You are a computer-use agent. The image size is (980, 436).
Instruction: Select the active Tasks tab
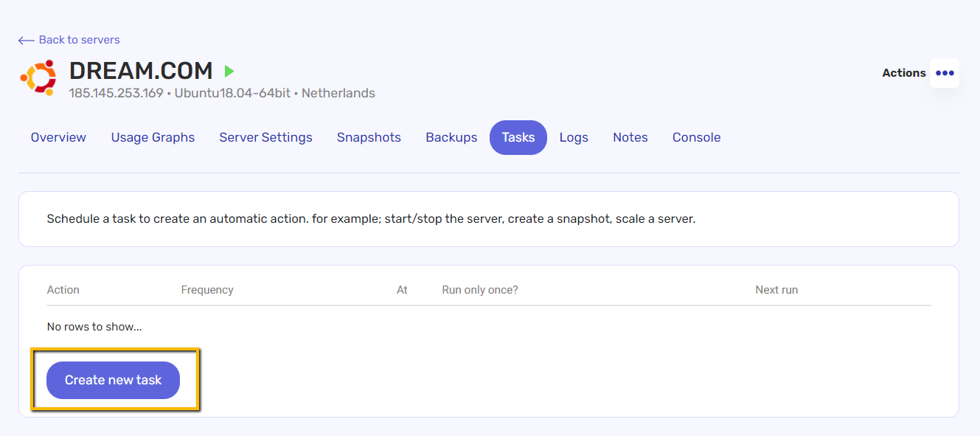[x=518, y=137]
